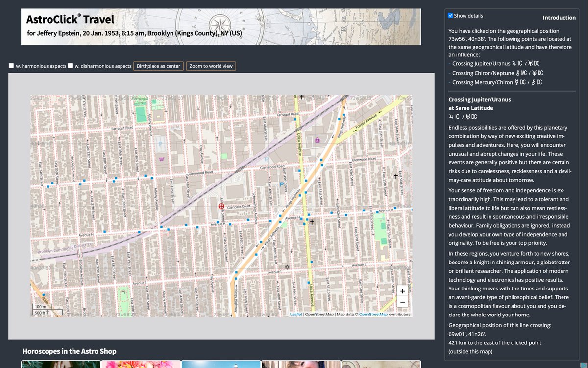Open the Leaflet attribution link

296,315
